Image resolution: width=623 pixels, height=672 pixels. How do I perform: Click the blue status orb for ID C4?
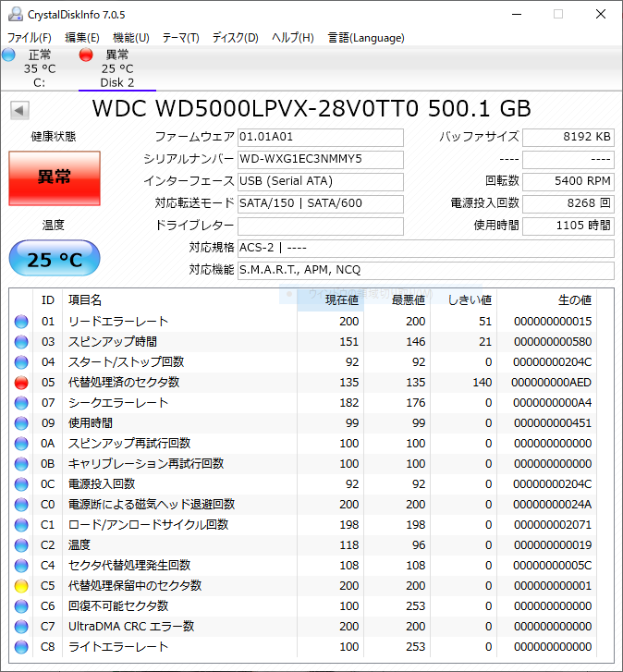[x=21, y=566]
